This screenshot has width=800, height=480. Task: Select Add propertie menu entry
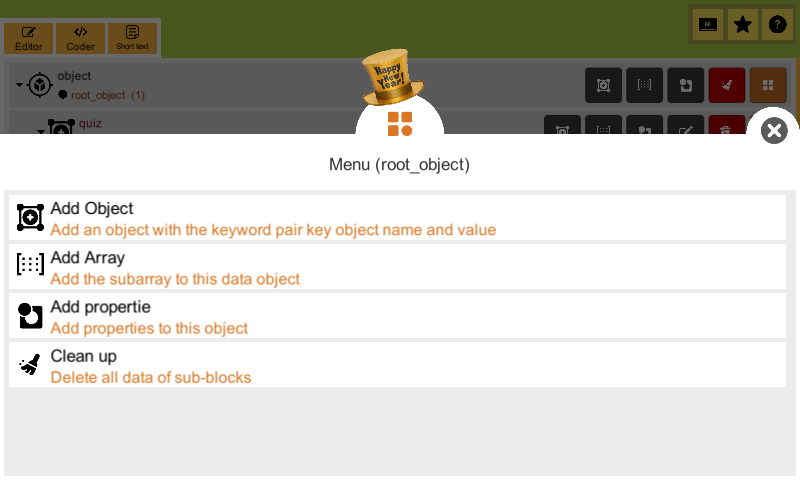(397, 316)
